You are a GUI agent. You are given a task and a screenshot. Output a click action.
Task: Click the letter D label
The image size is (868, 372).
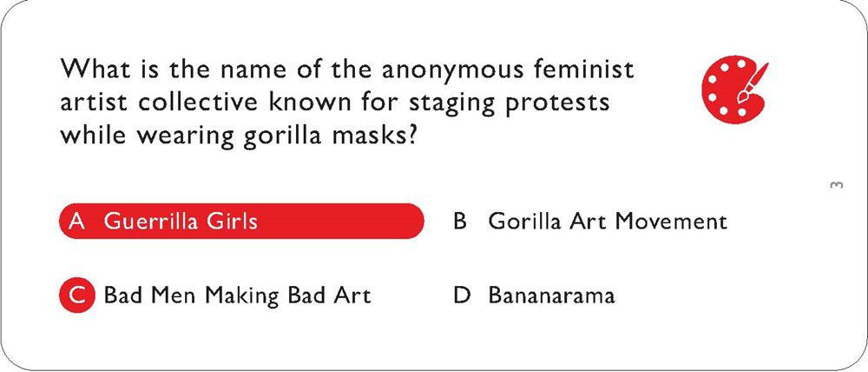(x=461, y=295)
